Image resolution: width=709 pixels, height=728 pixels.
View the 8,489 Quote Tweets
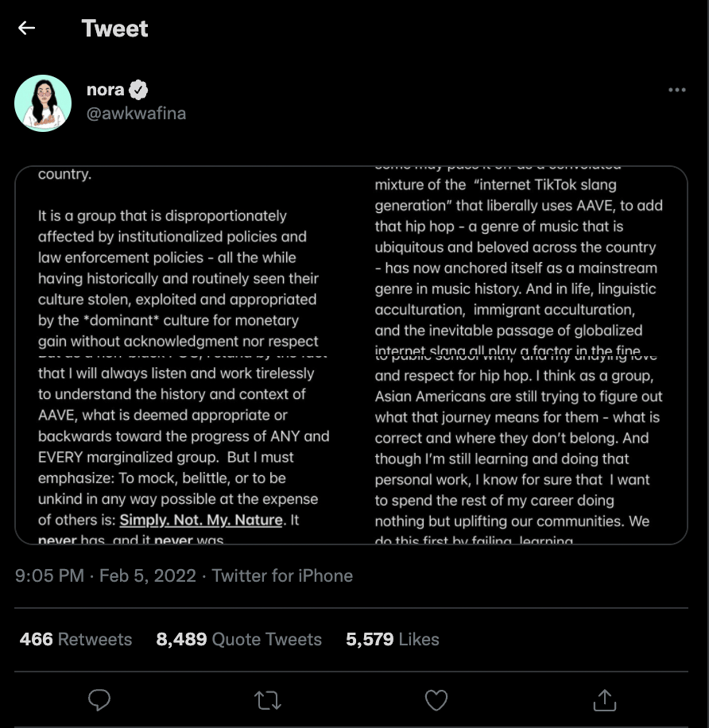pyautogui.click(x=238, y=639)
